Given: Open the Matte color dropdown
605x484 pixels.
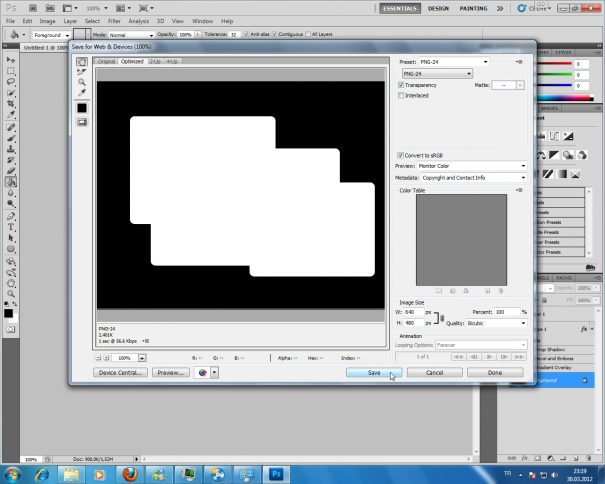Looking at the screenshot, I should (x=520, y=85).
